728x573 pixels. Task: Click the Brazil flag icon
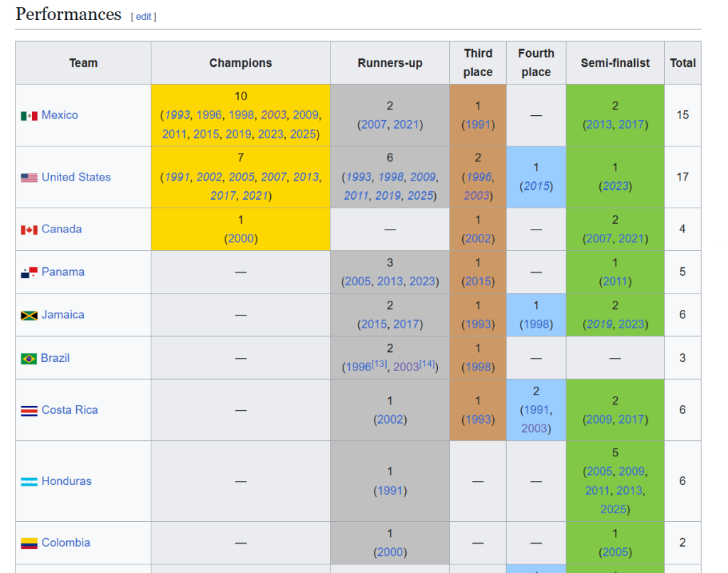28,359
